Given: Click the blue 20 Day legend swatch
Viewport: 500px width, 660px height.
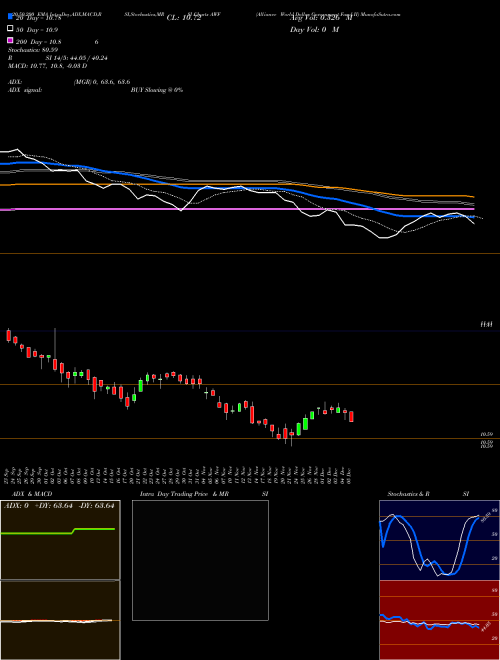Looking at the screenshot, I should coord(10,17).
